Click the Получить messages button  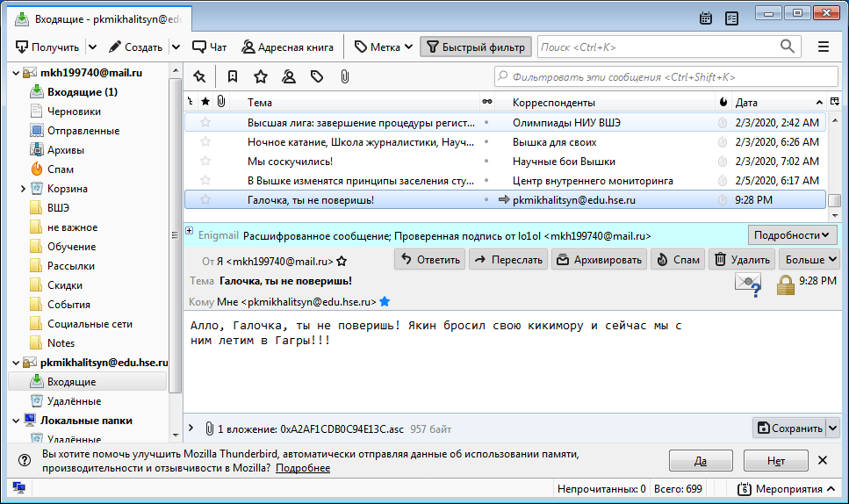pyautogui.click(x=47, y=47)
